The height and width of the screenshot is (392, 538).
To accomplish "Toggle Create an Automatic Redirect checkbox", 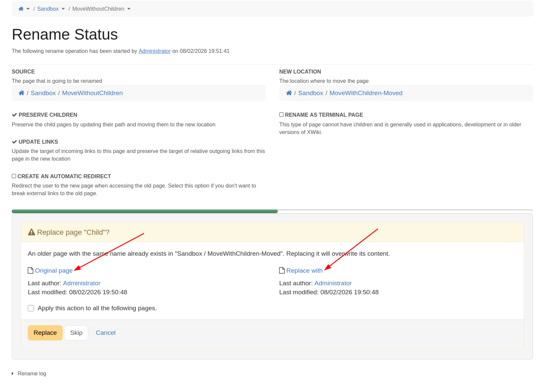I will coord(14,176).
